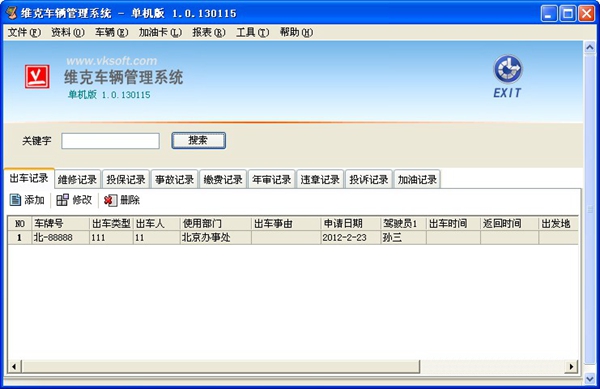Click the www.vksoft.com link text
The width and height of the screenshot is (600, 389).
point(111,61)
